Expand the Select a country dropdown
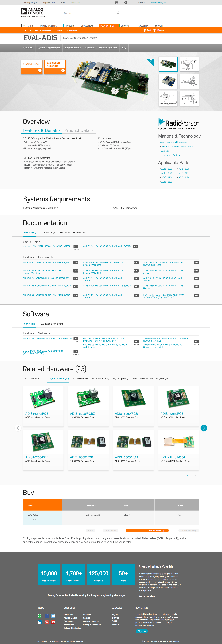 (x=147, y=531)
